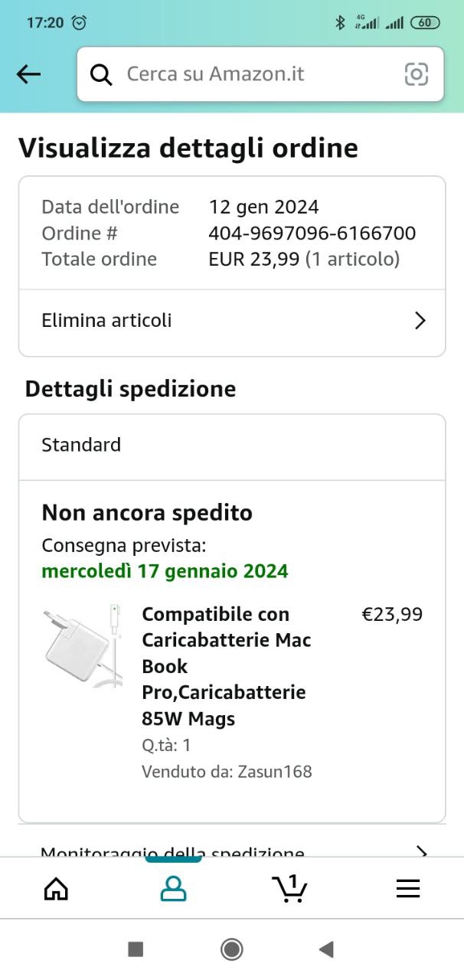Open the account profile icon
464x980 pixels.
173,888
